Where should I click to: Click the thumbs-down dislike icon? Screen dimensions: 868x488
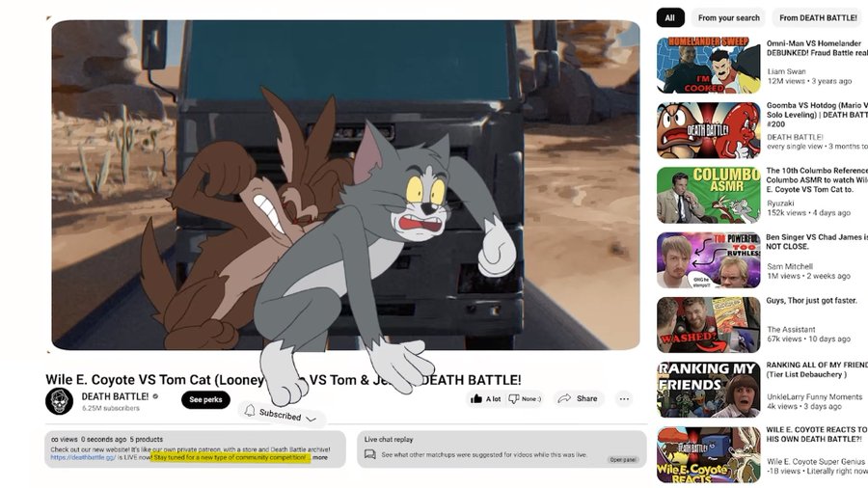coord(514,398)
